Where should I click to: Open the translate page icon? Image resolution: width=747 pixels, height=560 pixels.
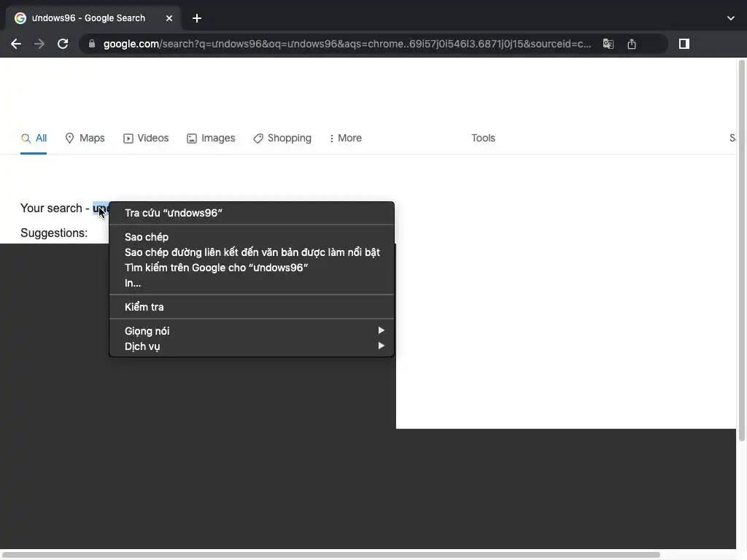pos(608,44)
